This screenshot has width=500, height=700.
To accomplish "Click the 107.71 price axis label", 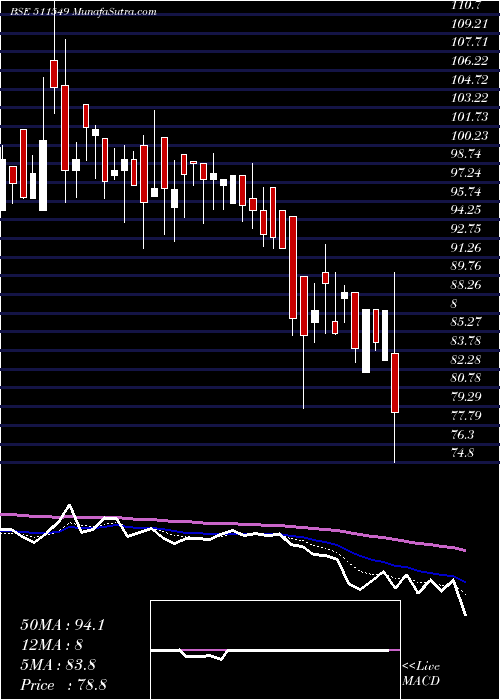I will coord(467,42).
